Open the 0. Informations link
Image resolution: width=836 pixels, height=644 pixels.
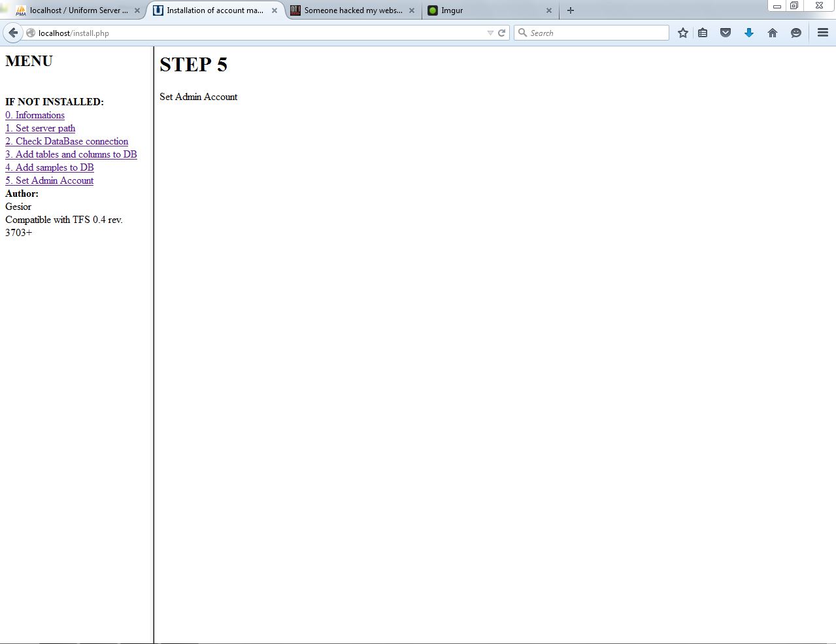coord(35,115)
